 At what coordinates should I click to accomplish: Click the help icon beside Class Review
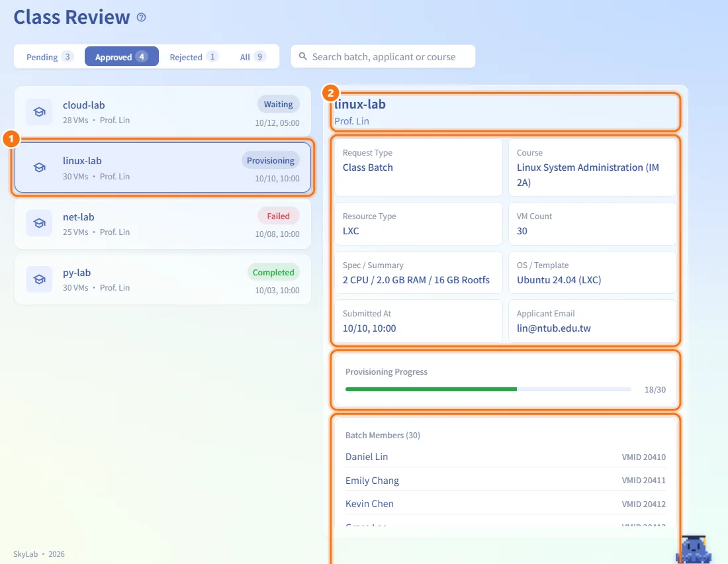pyautogui.click(x=141, y=18)
